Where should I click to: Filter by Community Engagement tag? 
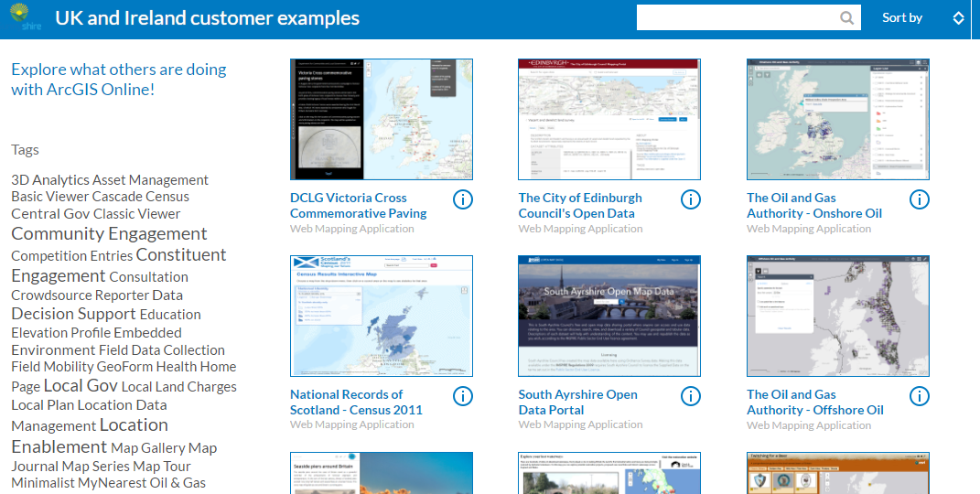click(x=109, y=233)
